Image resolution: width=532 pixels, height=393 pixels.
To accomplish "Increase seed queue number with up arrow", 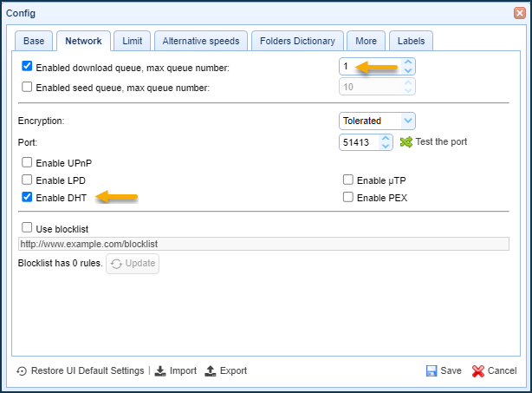I will click(x=408, y=82).
